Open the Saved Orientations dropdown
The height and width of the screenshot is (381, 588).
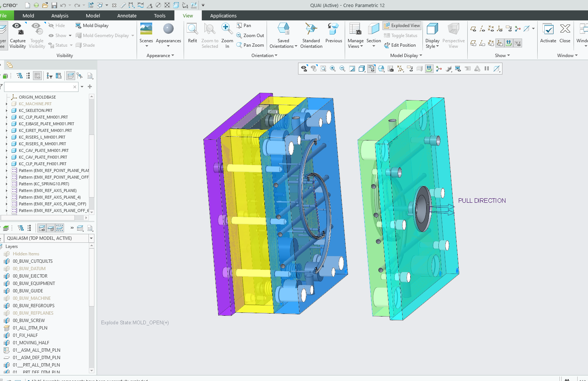(283, 46)
